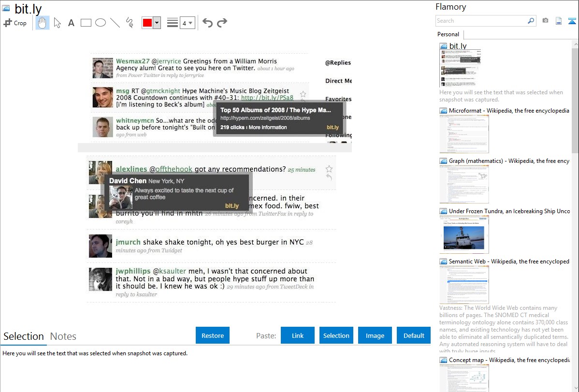The image size is (579, 392).
Task: Switch to the Notes tab
Action: (x=63, y=336)
